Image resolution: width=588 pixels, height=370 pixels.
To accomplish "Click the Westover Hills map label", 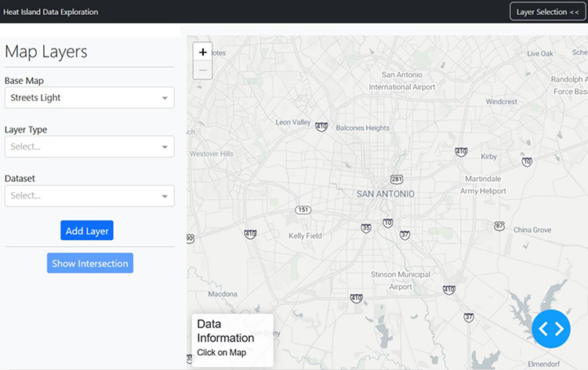I will coord(212,154).
